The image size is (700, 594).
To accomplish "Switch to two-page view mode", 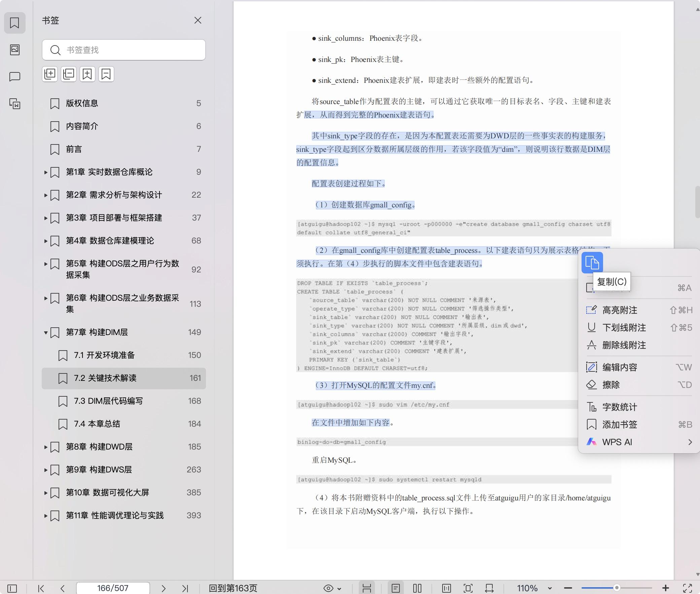I will point(417,588).
